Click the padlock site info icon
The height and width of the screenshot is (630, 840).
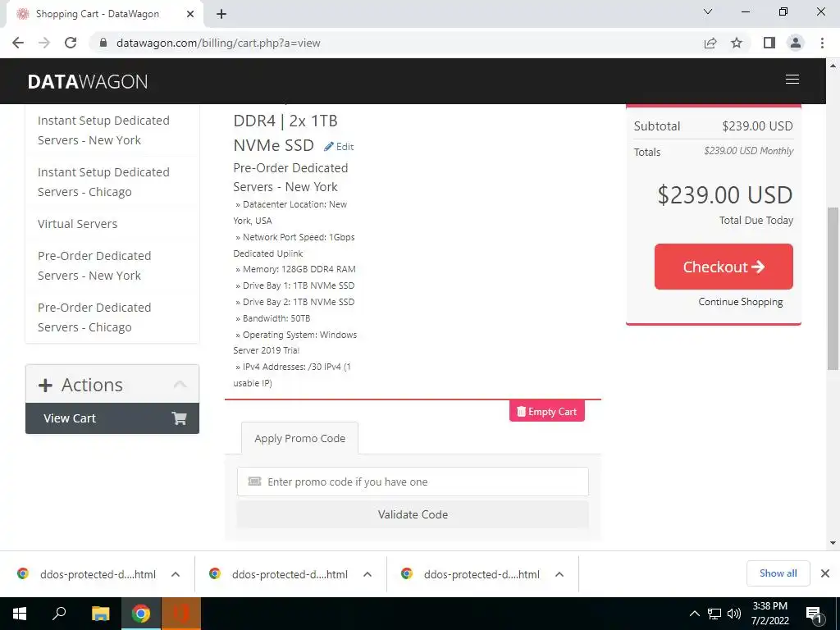click(x=103, y=43)
